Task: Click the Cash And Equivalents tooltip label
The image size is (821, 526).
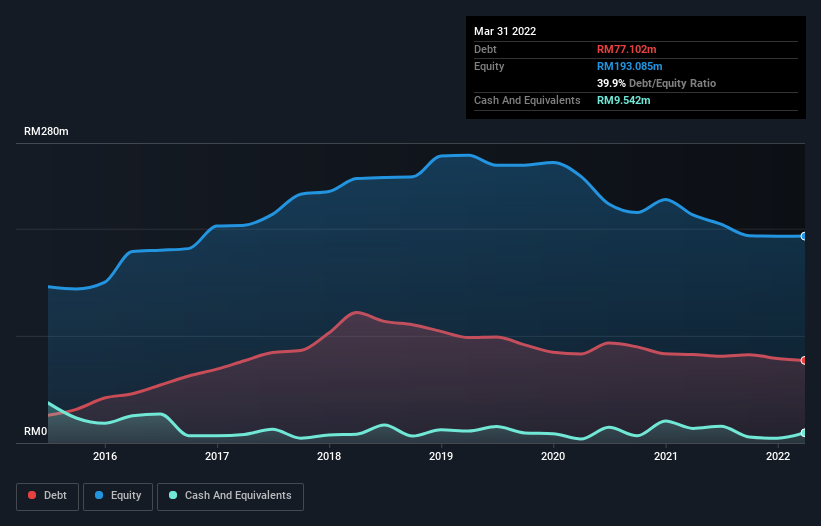Action: (527, 100)
